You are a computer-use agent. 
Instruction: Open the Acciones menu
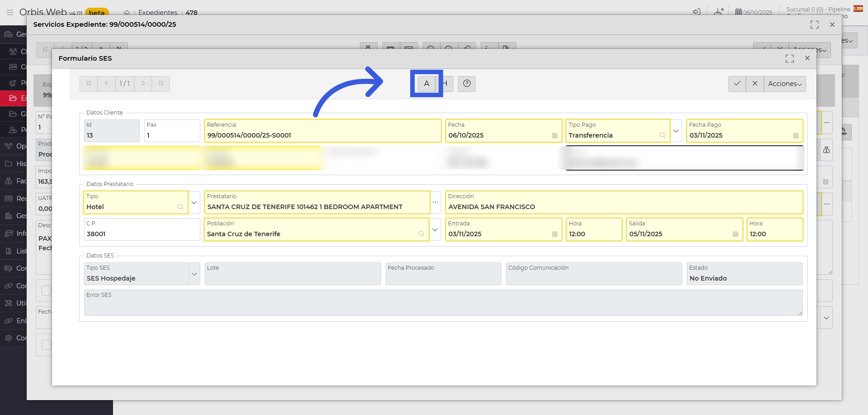785,84
